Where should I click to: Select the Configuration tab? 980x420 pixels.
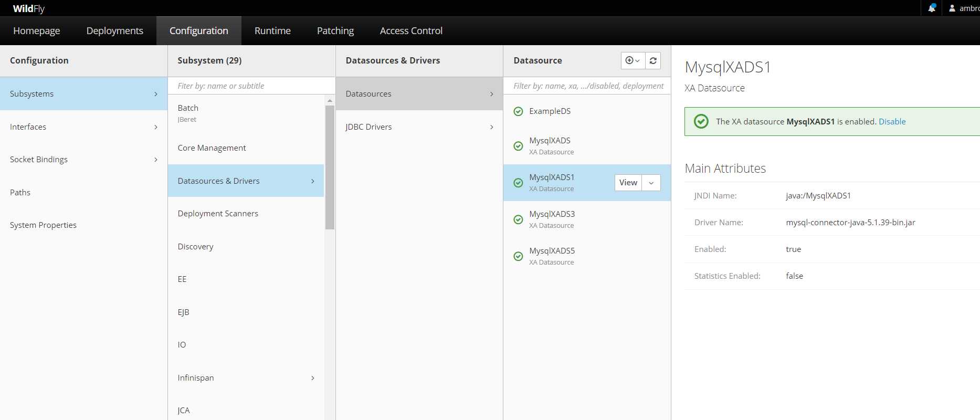(199, 30)
